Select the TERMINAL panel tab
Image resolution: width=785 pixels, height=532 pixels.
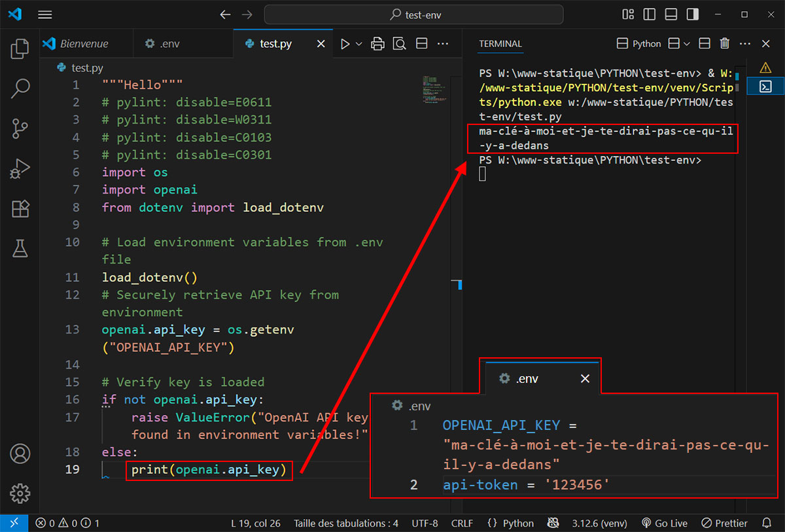500,44
